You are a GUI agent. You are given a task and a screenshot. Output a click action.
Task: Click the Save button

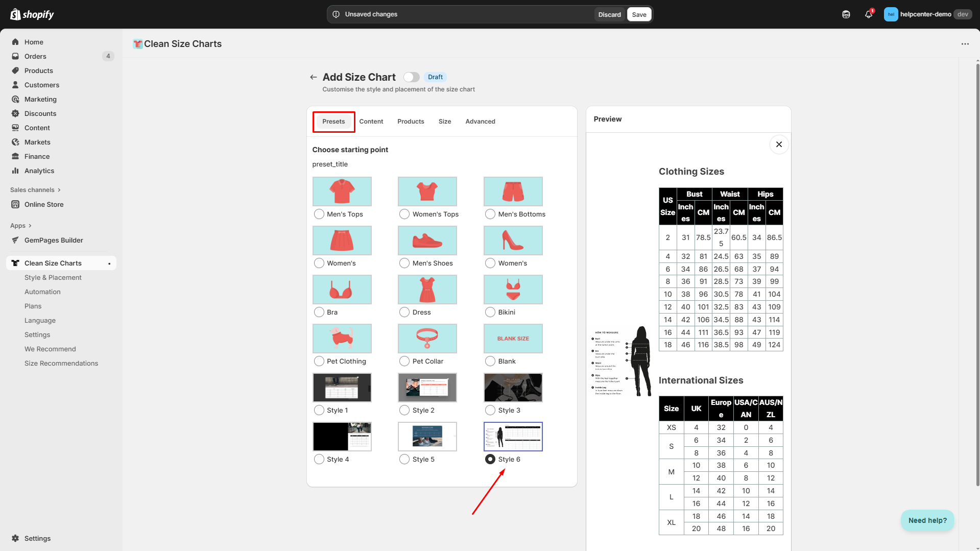[639, 14]
